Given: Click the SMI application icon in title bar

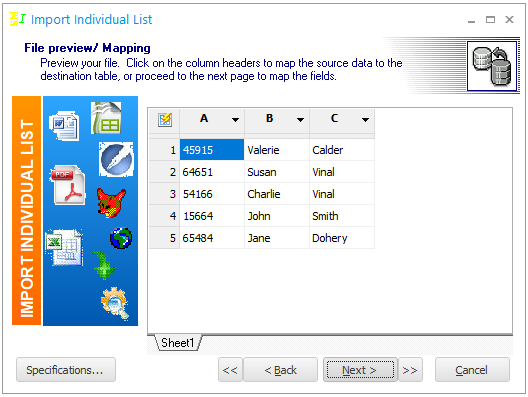Looking at the screenshot, I should (x=17, y=19).
